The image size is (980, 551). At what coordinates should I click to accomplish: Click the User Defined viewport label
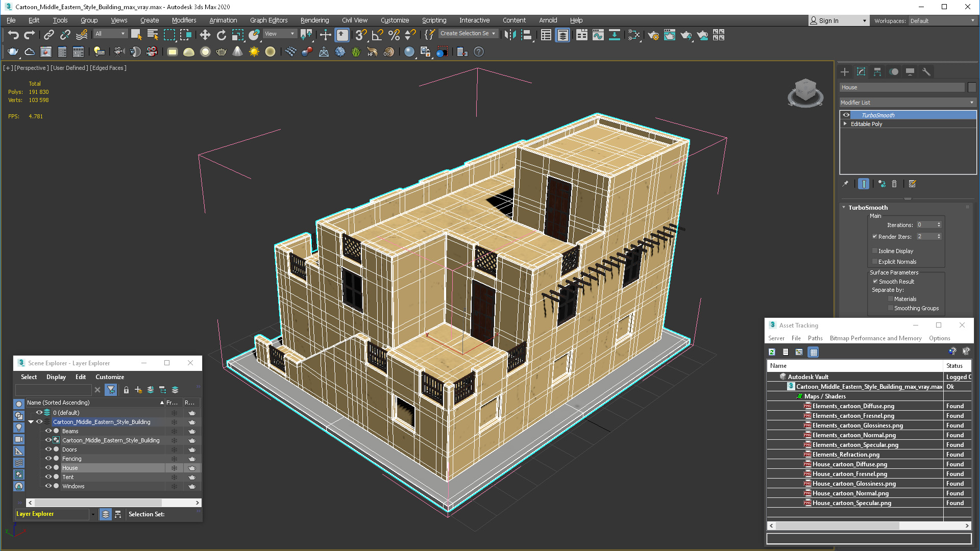69,68
